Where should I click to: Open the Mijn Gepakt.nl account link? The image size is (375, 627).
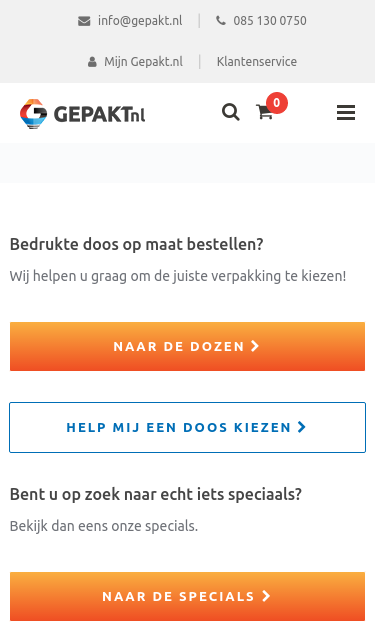144,62
